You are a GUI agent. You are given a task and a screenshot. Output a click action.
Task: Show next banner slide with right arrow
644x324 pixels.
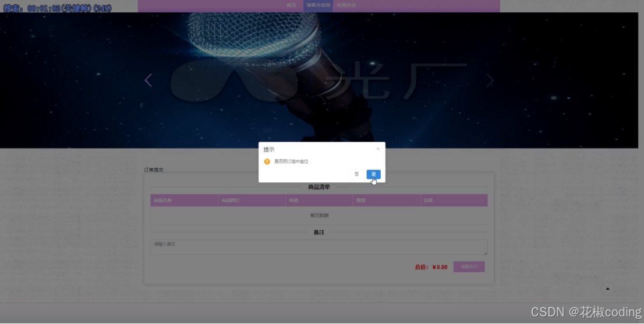click(490, 80)
